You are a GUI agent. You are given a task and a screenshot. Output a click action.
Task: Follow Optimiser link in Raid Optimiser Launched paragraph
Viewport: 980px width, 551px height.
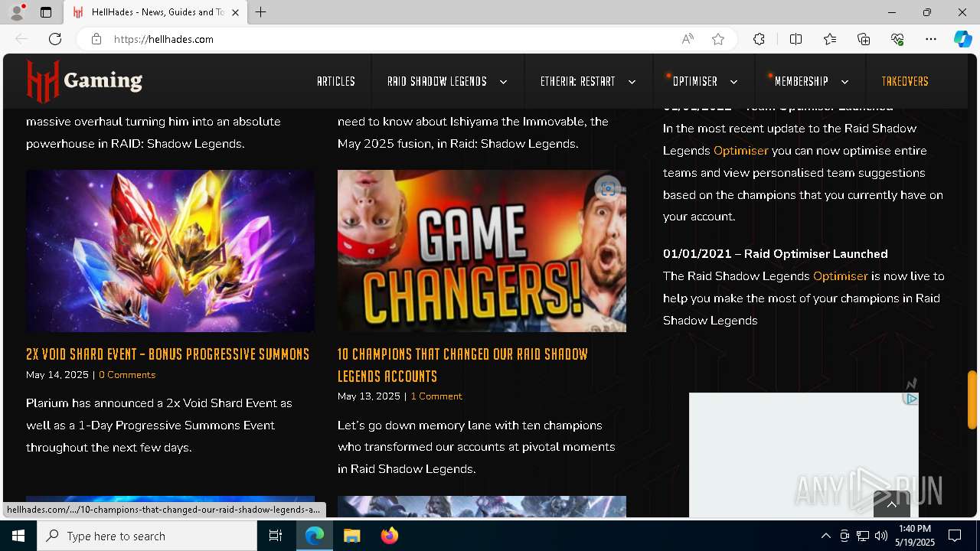pos(840,276)
